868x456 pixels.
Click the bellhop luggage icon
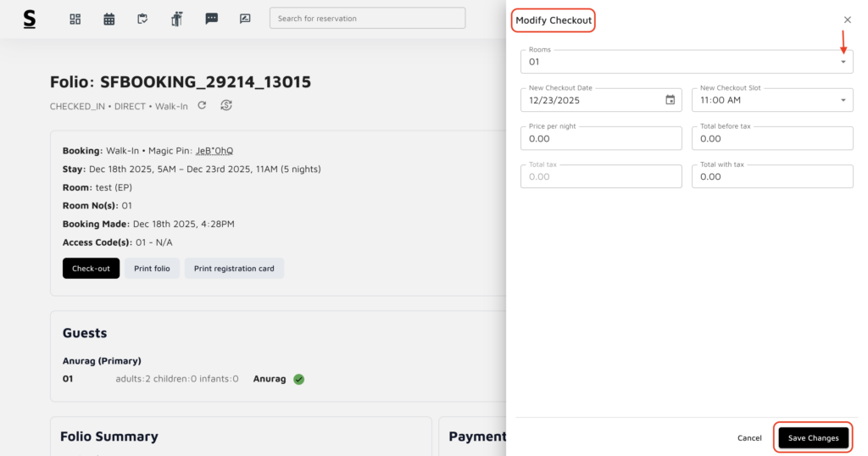[177, 19]
